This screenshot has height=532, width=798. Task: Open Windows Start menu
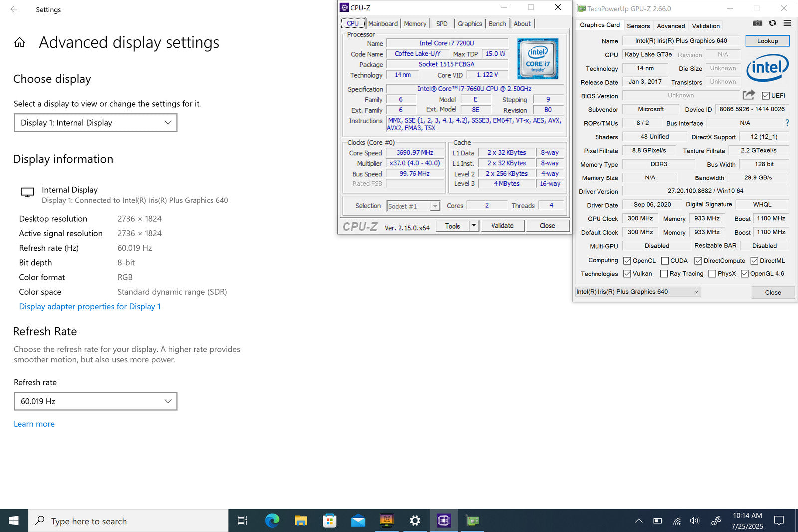pyautogui.click(x=14, y=521)
